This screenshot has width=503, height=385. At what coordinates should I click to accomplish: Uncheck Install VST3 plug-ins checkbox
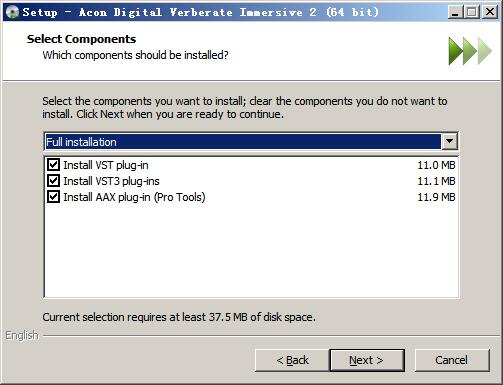53,181
